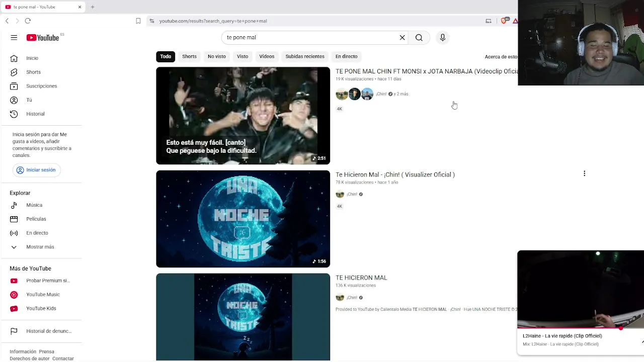Click the mini player video preview
644x362 pixels.
pyautogui.click(x=581, y=289)
